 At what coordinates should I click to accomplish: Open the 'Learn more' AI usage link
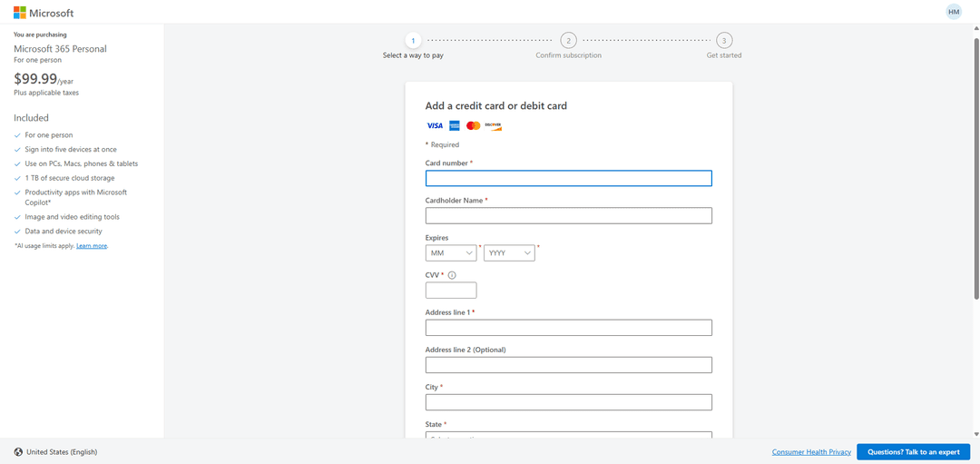[x=92, y=246]
